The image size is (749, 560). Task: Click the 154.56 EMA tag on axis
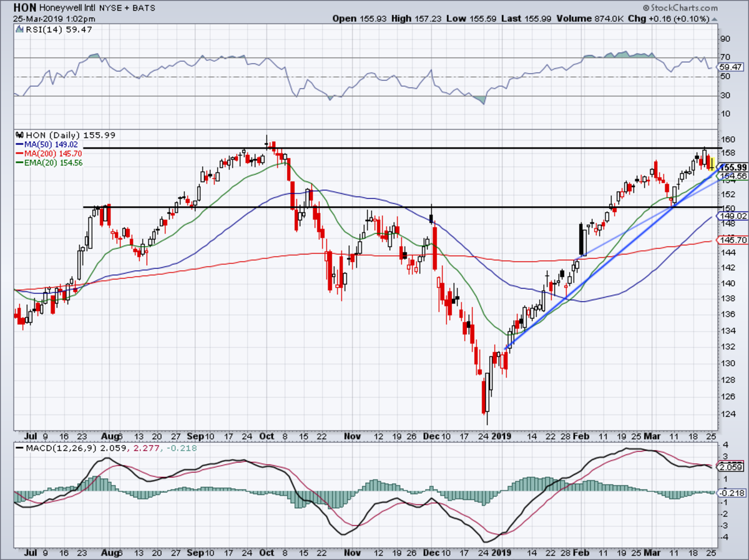(x=732, y=177)
